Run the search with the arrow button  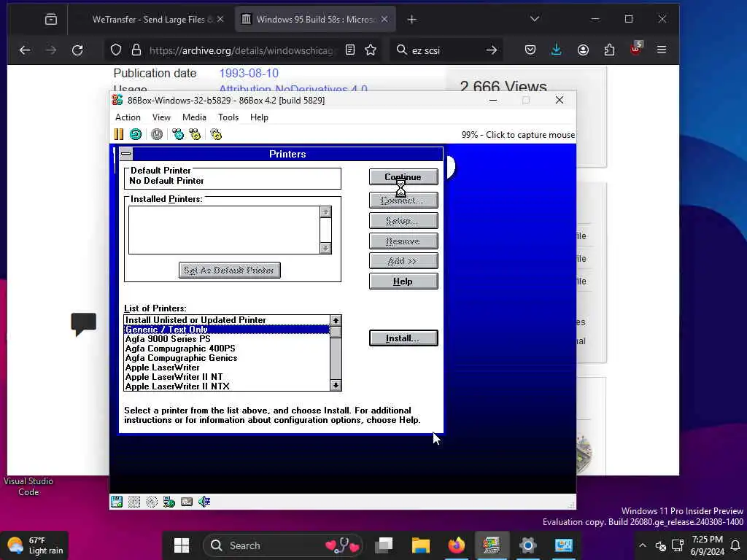(x=492, y=50)
